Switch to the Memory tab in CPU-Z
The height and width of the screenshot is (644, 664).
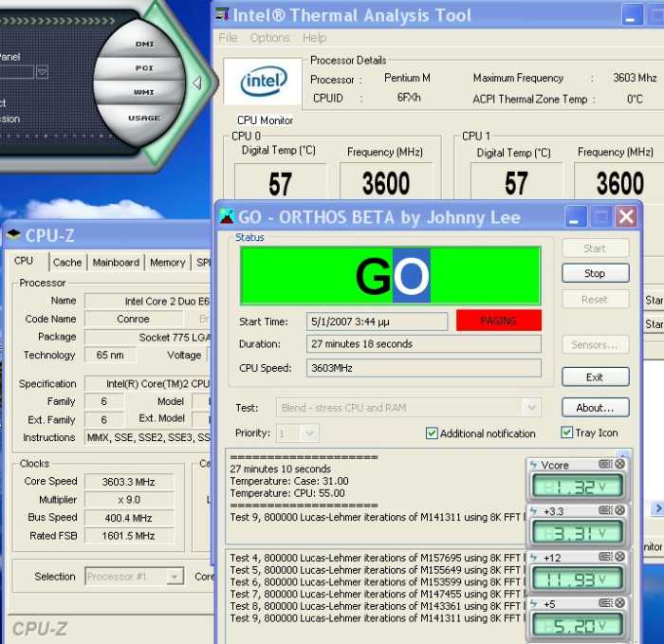(x=168, y=263)
